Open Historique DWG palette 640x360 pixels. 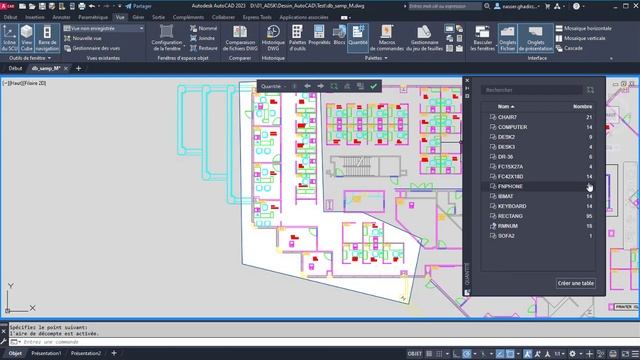point(273,38)
